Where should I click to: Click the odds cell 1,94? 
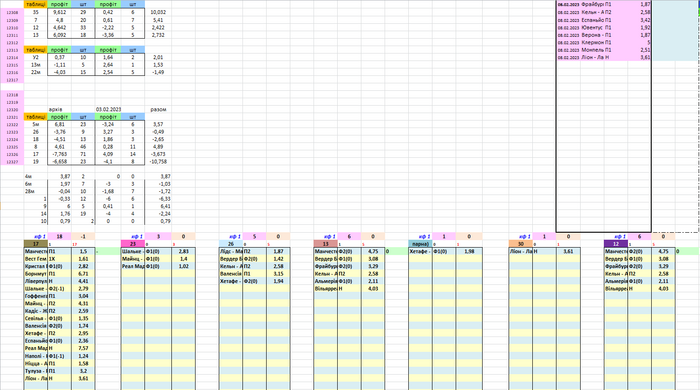click(x=278, y=281)
